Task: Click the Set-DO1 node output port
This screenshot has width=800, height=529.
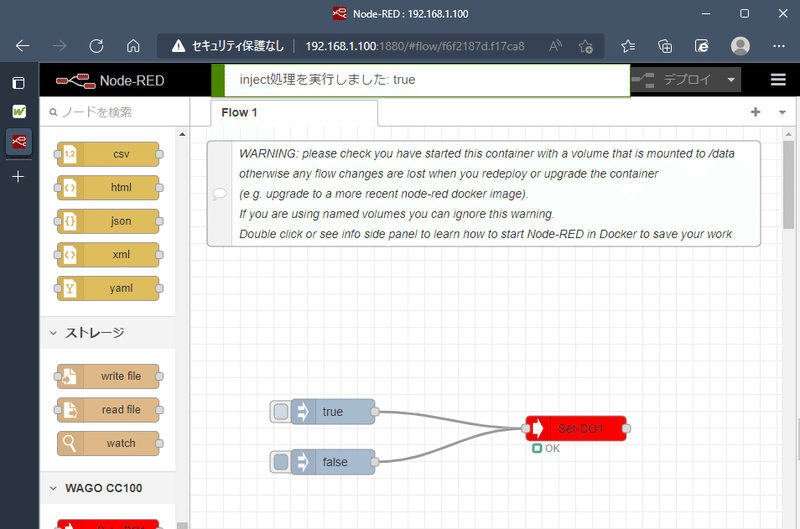Action: pos(627,429)
